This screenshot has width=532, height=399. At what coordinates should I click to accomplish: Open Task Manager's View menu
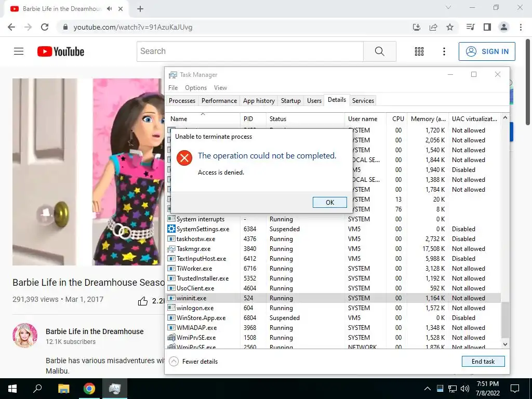220,87
